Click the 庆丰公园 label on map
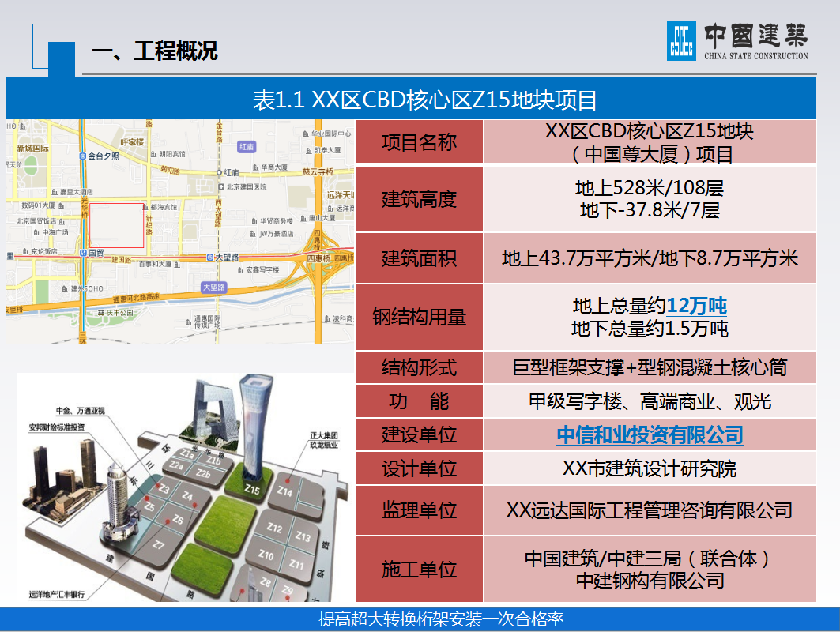 pyautogui.click(x=119, y=312)
